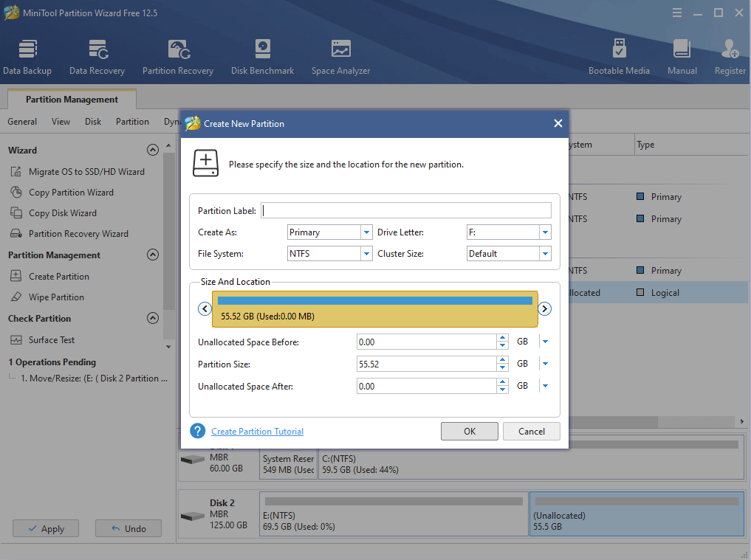Screen dimensions: 751x560
Task: Increase Partition Size with up spinner
Action: [502, 360]
